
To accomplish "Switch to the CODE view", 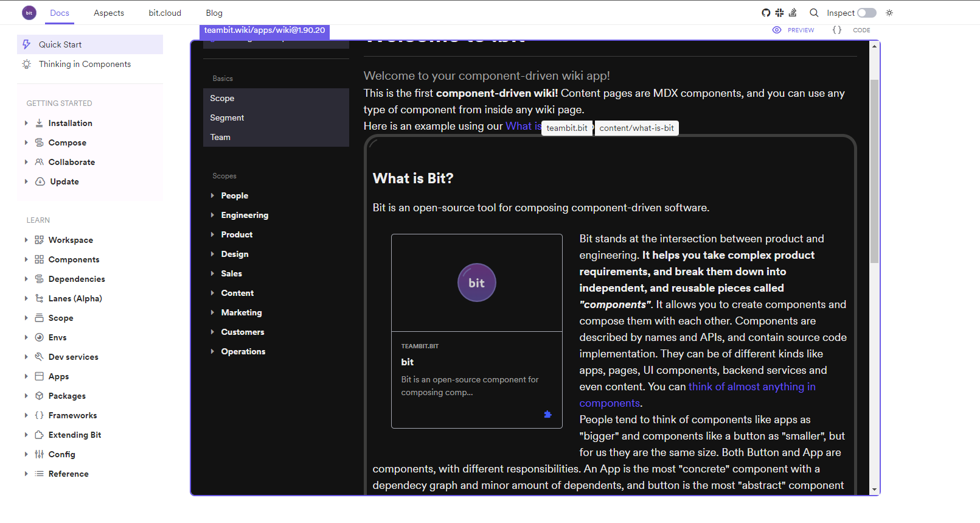I will point(852,30).
